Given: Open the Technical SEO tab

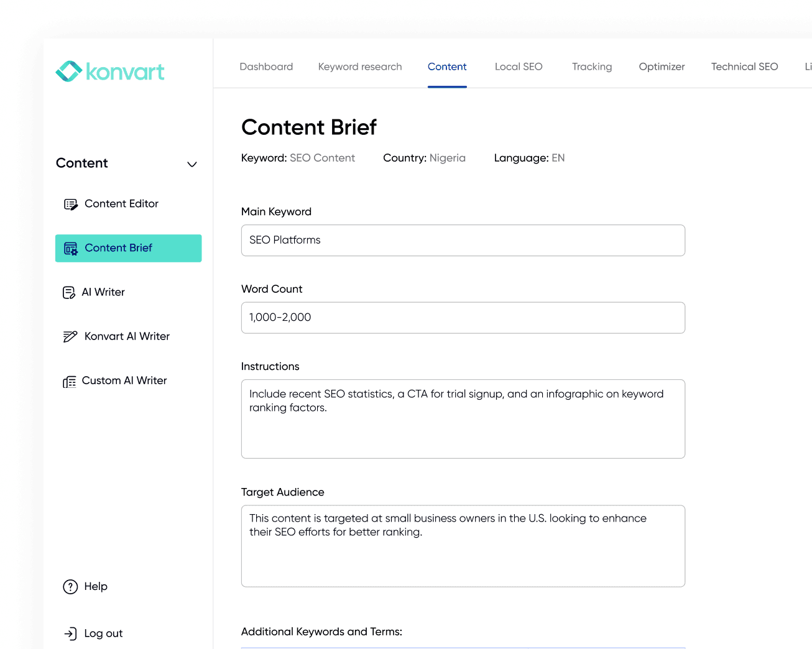Looking at the screenshot, I should pos(744,67).
